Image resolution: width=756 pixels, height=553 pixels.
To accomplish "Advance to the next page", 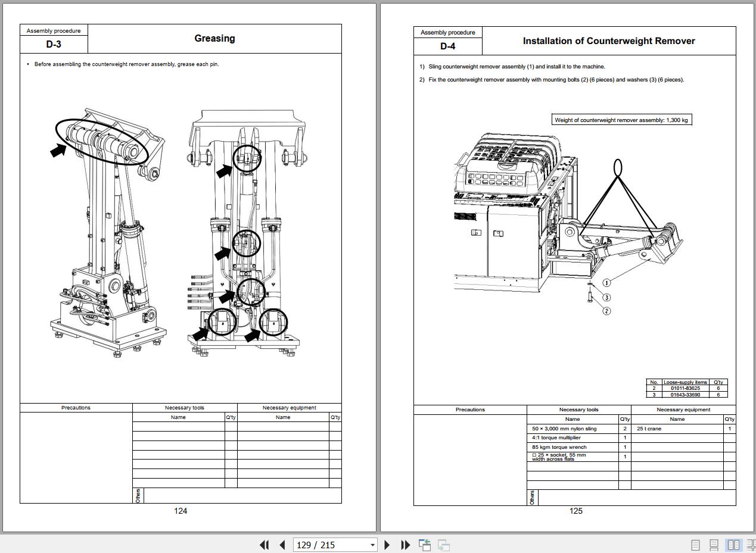I will [x=387, y=545].
